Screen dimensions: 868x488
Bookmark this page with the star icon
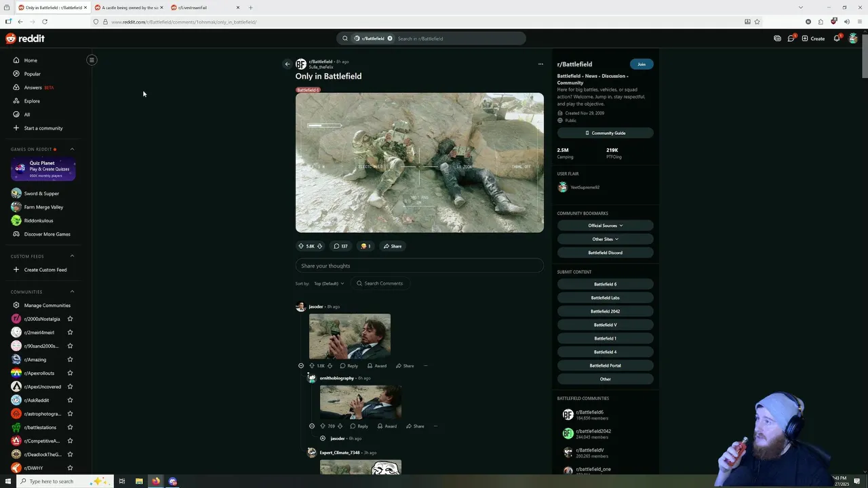[x=757, y=22]
